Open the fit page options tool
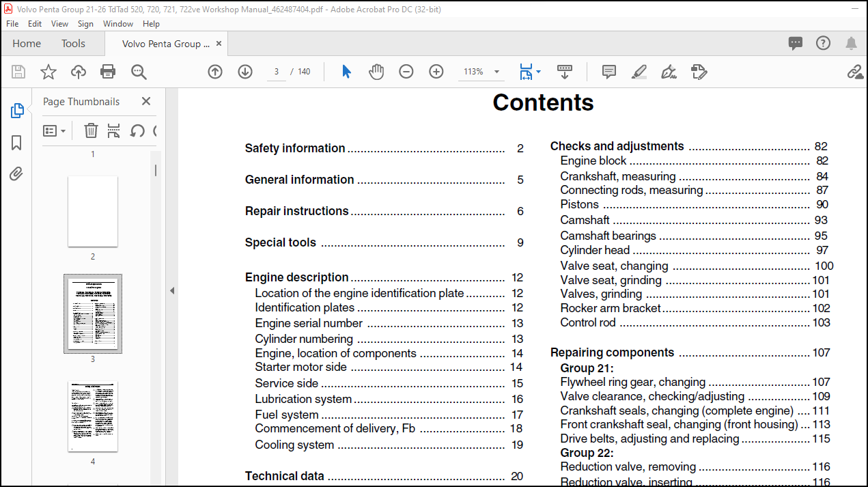Screen dimensions: 868x487 pos(530,72)
